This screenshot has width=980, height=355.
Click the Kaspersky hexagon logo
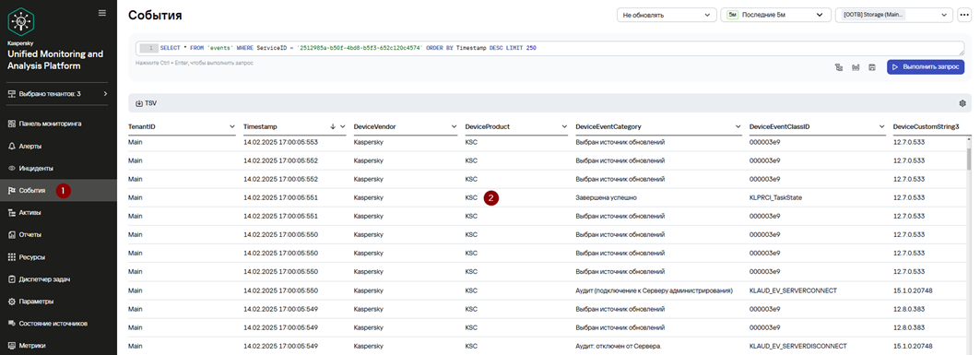[x=20, y=22]
